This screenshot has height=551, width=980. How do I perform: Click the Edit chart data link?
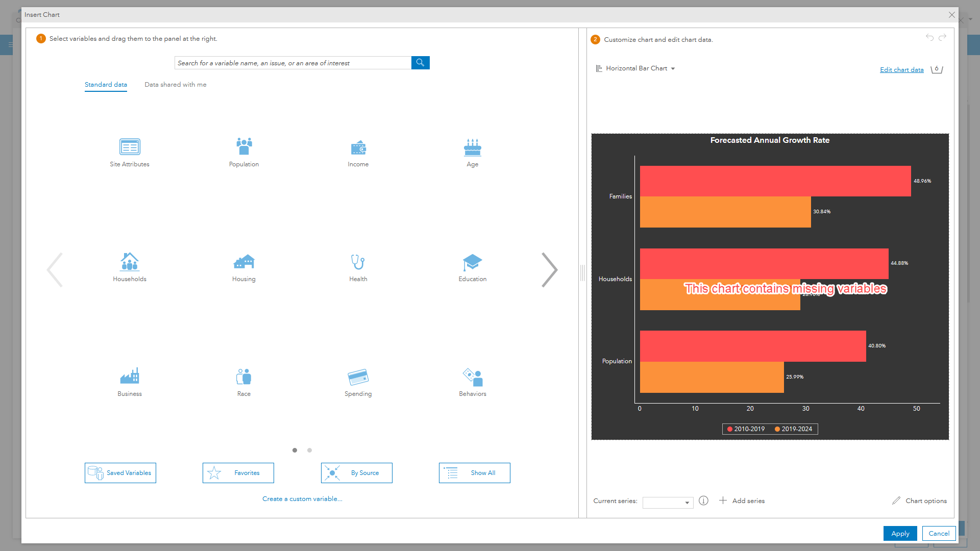click(x=901, y=70)
